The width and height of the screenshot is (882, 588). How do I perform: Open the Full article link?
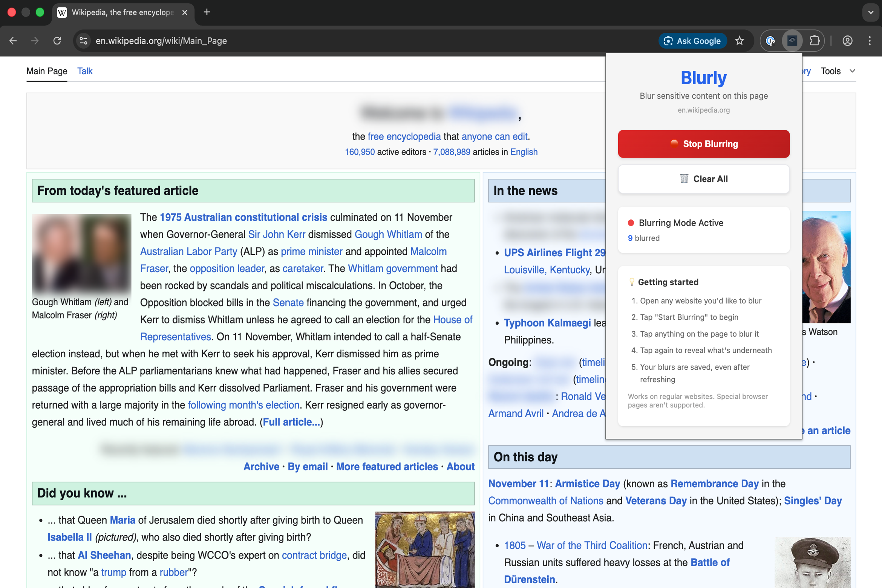point(291,422)
